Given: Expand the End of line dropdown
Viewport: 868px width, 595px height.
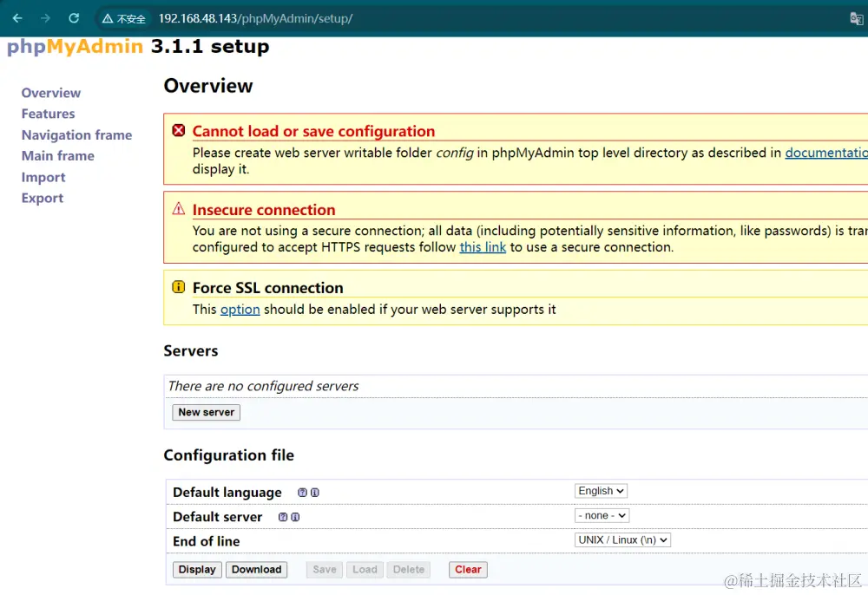Looking at the screenshot, I should (x=623, y=539).
